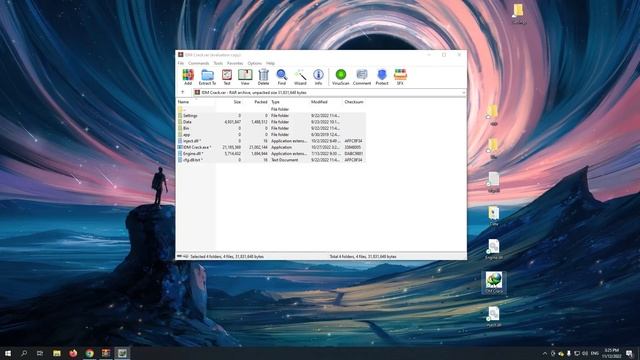Select the top-right desktop folder
This screenshot has width=640, height=360.
pyautogui.click(x=518, y=14)
